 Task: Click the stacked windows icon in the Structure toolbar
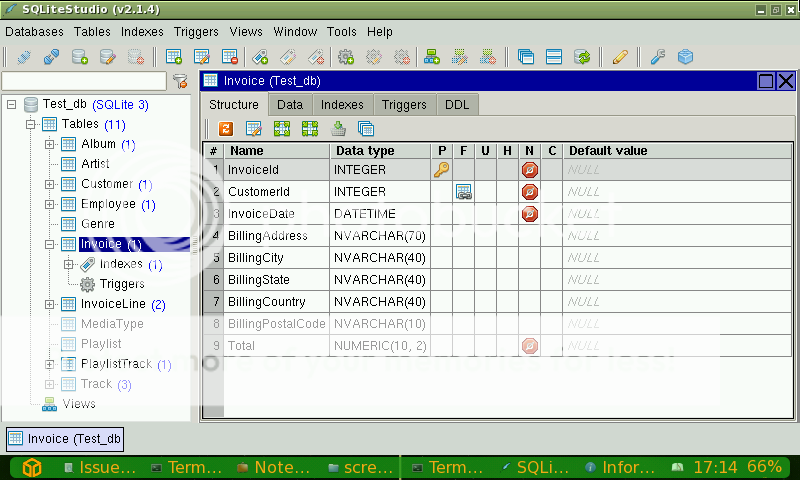(x=366, y=129)
